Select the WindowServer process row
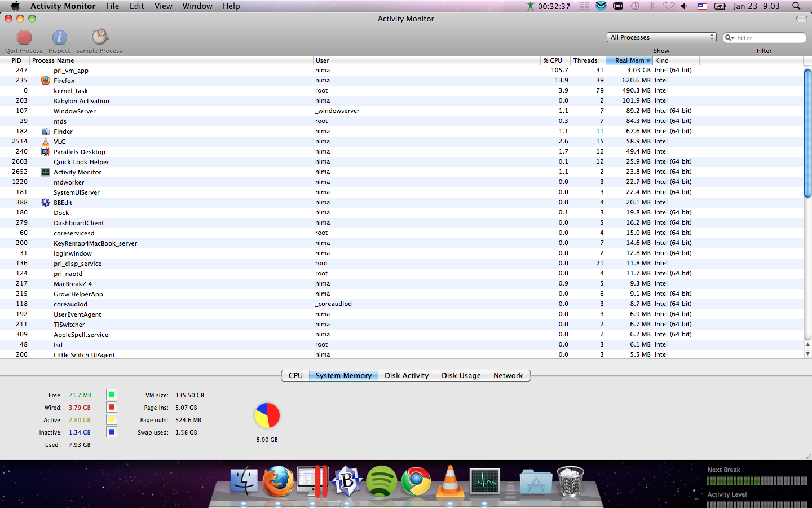The height and width of the screenshot is (508, 812). click(x=401, y=111)
